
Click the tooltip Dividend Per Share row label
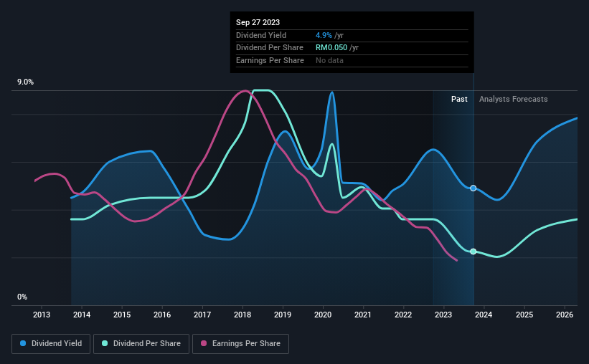[269, 48]
